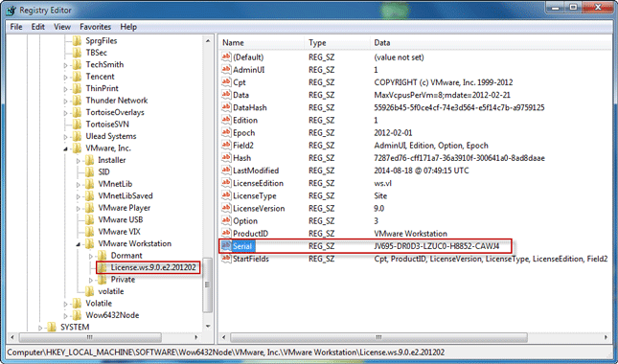This screenshot has height=364, width=618.
Task: Select the Cpt value name
Action: coord(239,82)
